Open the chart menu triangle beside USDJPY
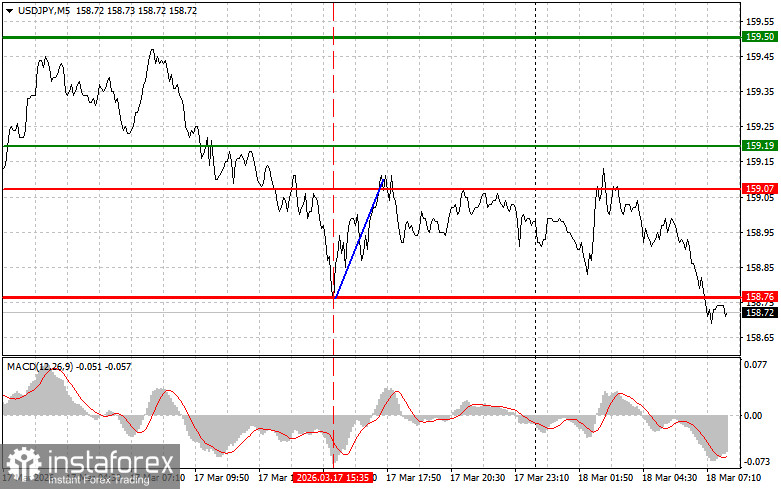 (x=9, y=10)
